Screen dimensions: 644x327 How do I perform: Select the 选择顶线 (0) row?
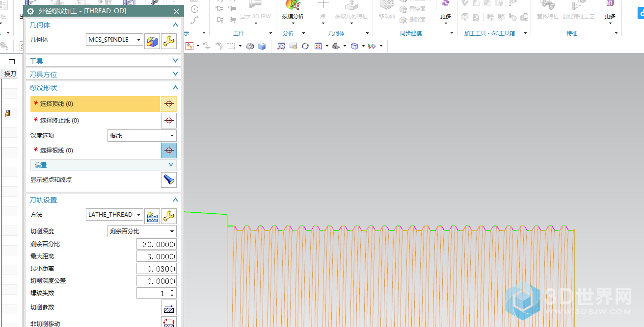click(x=95, y=104)
